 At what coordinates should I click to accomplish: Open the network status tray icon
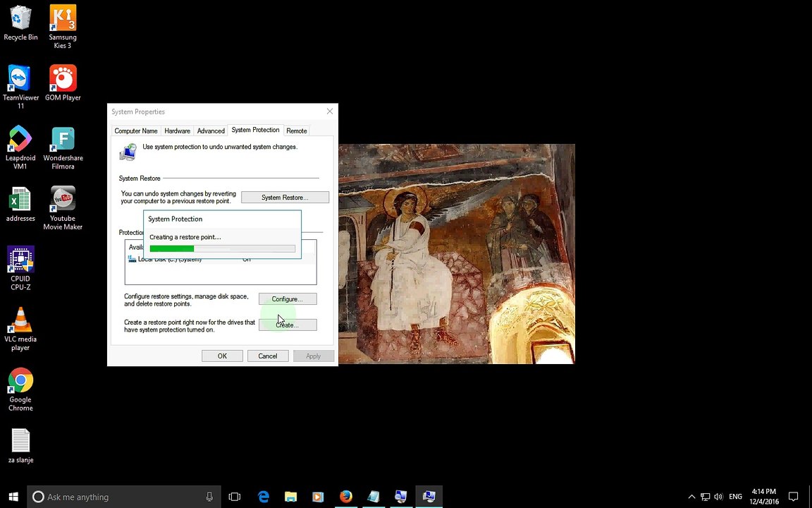click(x=705, y=497)
